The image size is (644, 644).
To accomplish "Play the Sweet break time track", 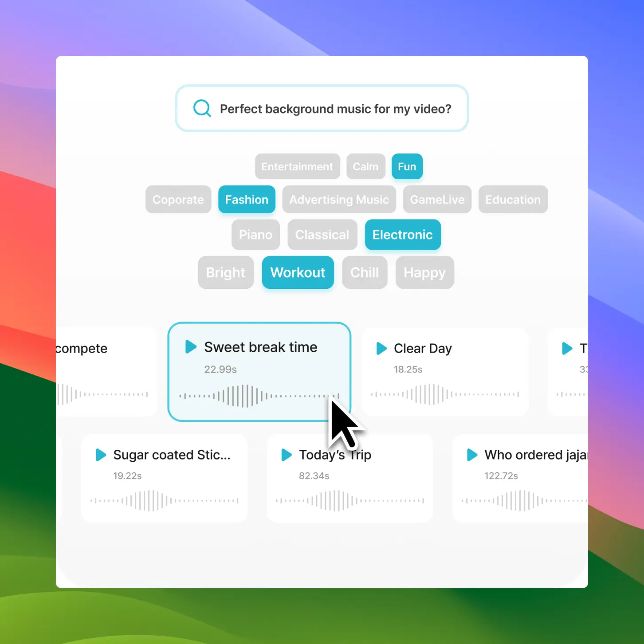I will click(191, 347).
